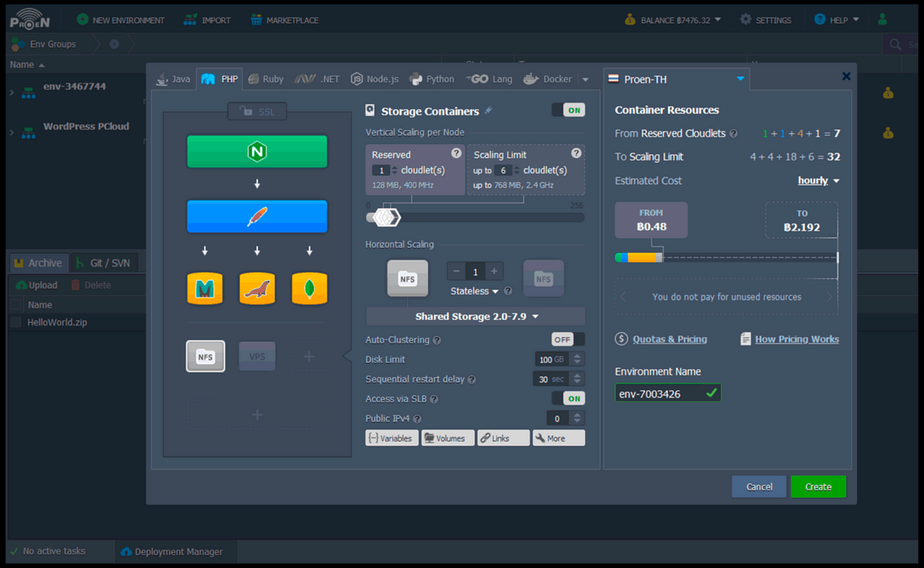The width and height of the screenshot is (924, 568).
Task: Click billing icon for WordPress PCloud
Action: [888, 133]
